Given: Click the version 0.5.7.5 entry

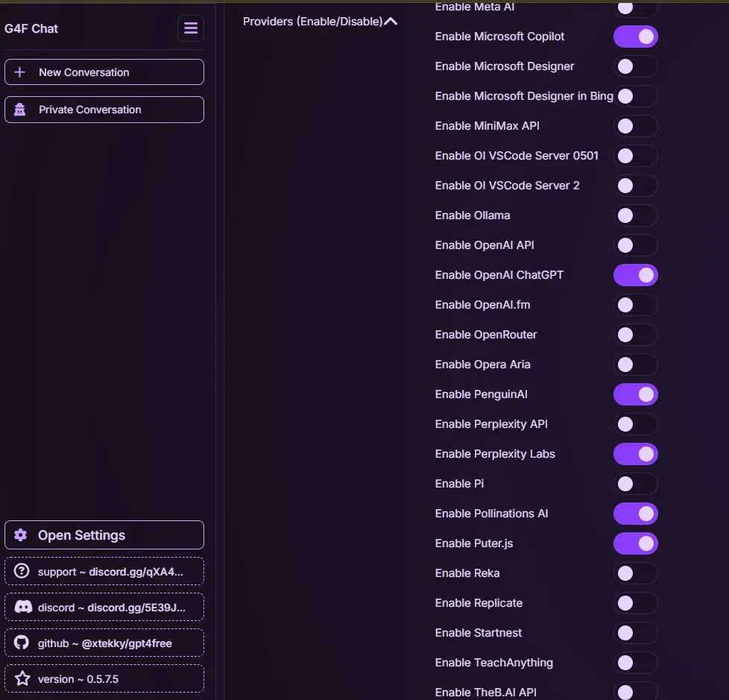Looking at the screenshot, I should [x=104, y=678].
